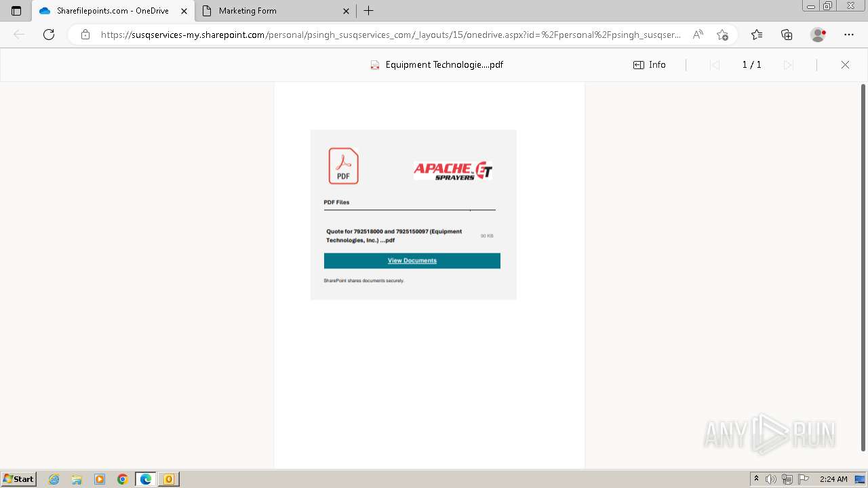The image size is (868, 488).
Task: Close the Sharefilepoints.com OneDrive tab
Action: (x=184, y=11)
